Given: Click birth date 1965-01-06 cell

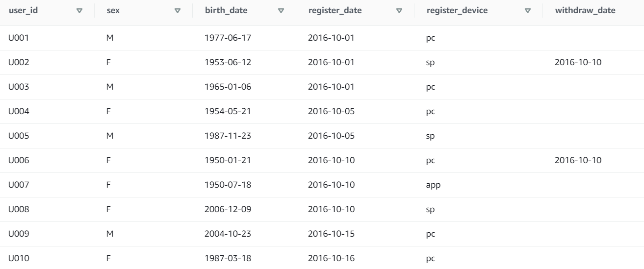Looking at the screenshot, I should pyautogui.click(x=228, y=87).
